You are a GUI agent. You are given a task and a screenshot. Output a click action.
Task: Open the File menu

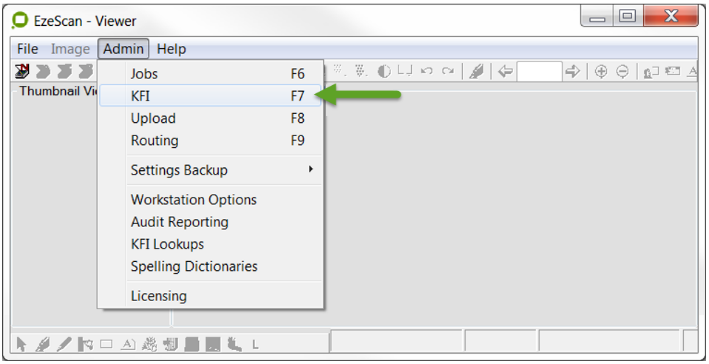click(28, 49)
